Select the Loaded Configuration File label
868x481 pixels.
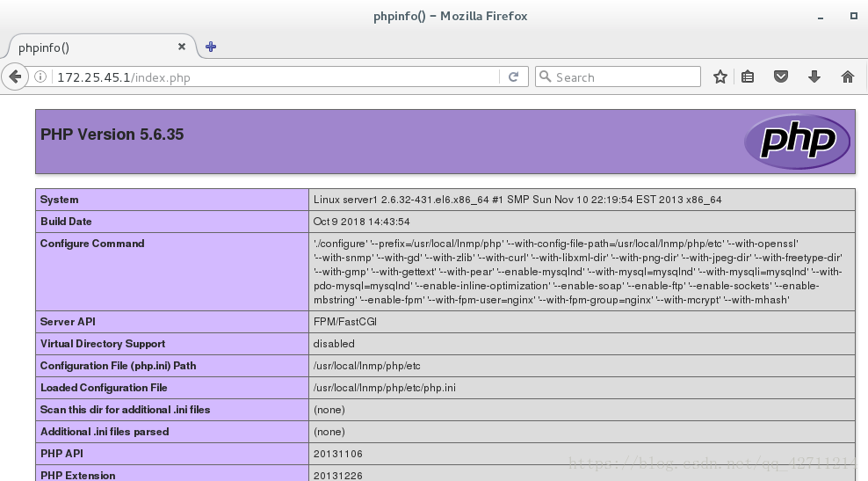click(x=104, y=388)
